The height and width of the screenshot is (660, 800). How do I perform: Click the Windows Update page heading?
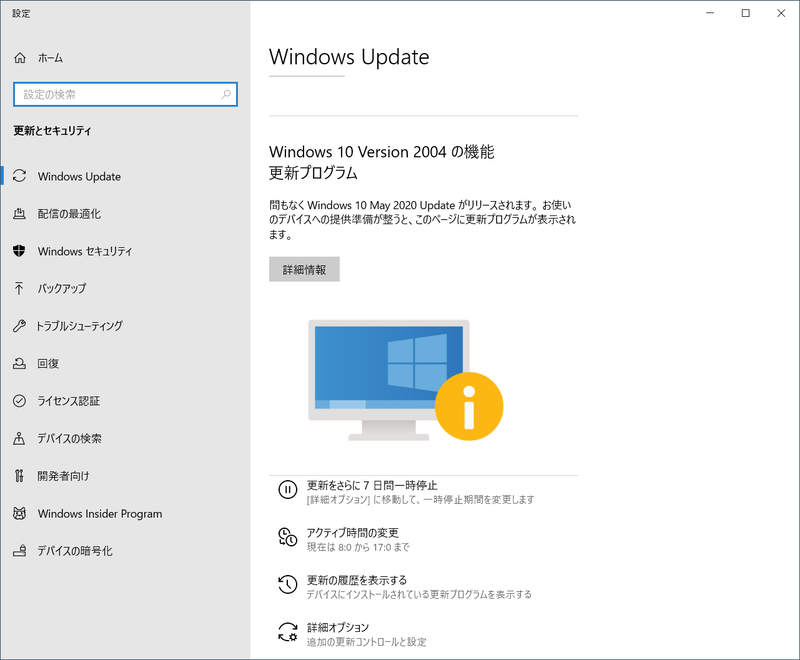point(349,57)
